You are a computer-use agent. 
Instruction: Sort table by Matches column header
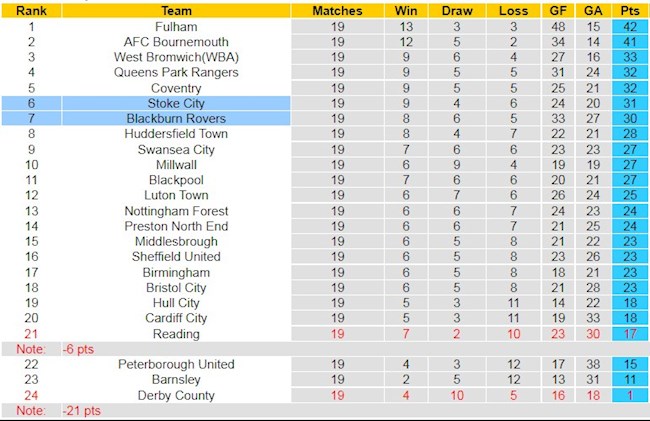336,11
